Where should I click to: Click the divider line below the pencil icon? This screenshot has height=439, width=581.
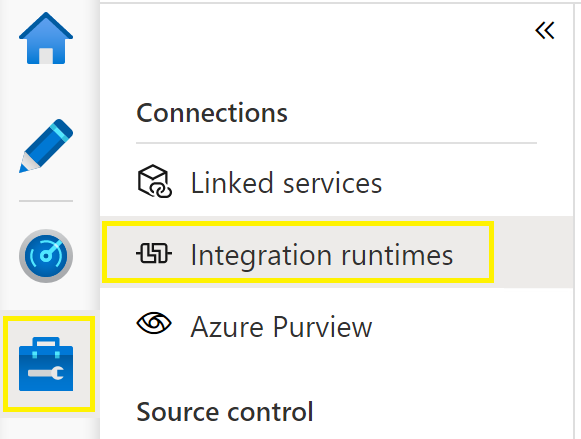[x=46, y=201]
